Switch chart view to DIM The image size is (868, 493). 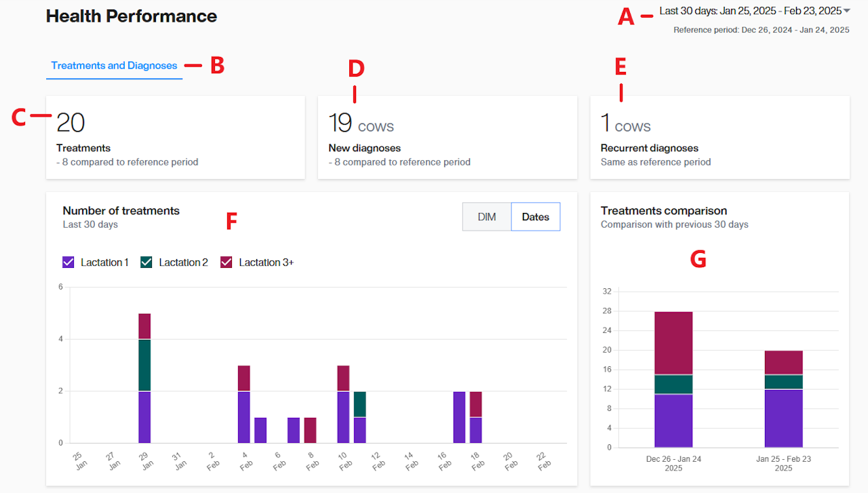click(487, 217)
